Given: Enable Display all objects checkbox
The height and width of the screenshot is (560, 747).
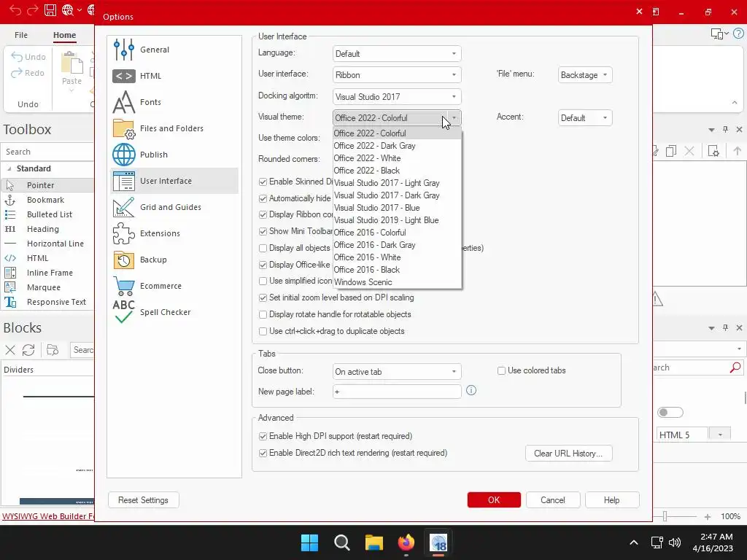Looking at the screenshot, I should tap(263, 248).
